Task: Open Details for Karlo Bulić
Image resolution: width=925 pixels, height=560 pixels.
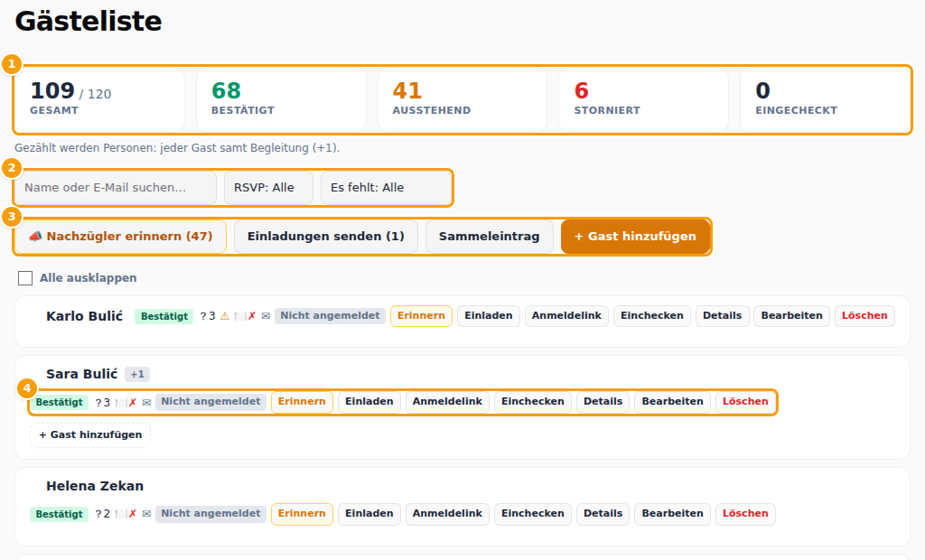Action: [722, 316]
